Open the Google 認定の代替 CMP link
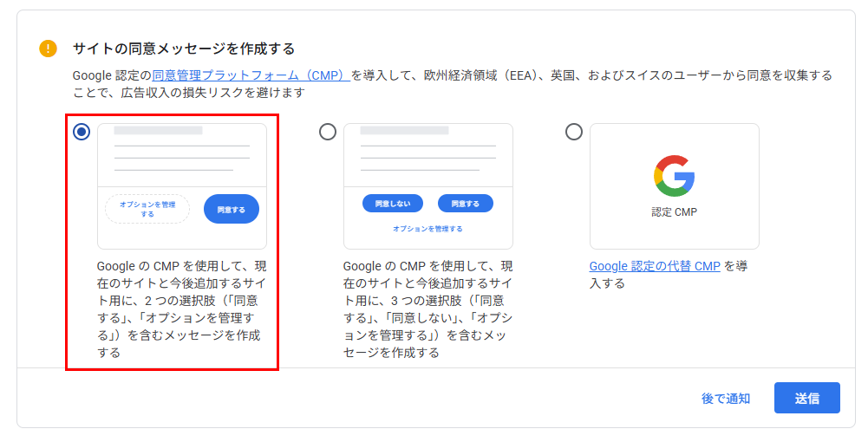868x442 pixels. 655,266
